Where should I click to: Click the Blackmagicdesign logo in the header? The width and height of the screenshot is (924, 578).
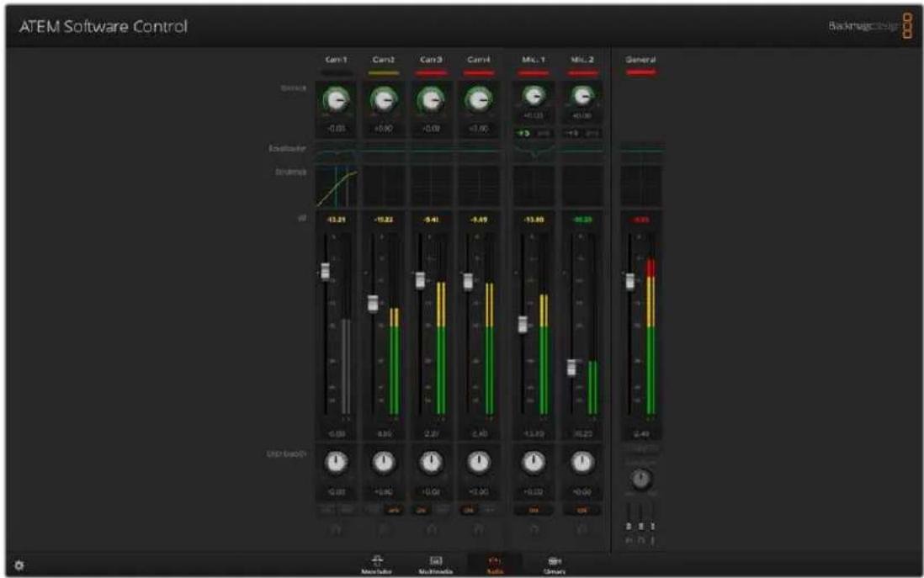tap(870, 26)
